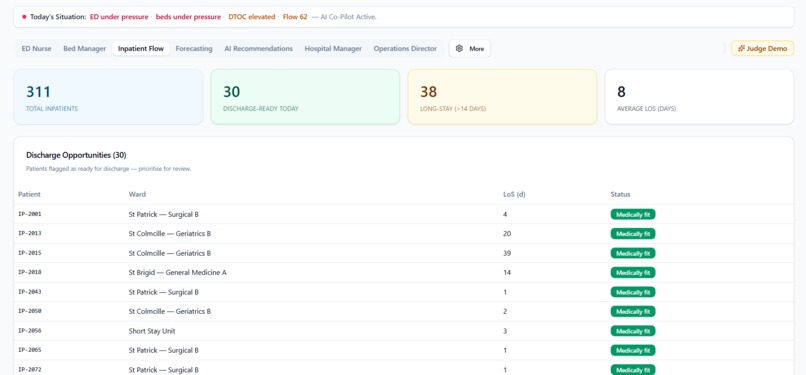
Task: Click the red status dot before Today's Situation
Action: 24,17
